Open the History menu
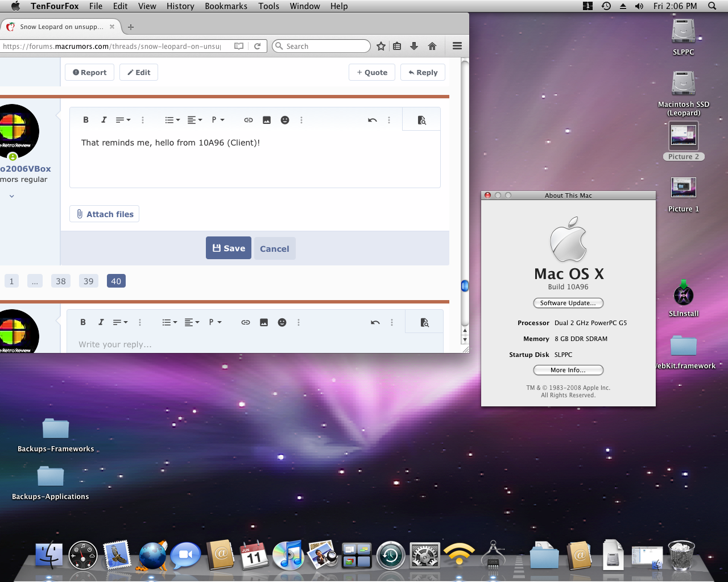Image resolution: width=728 pixels, height=582 pixels. coord(180,6)
